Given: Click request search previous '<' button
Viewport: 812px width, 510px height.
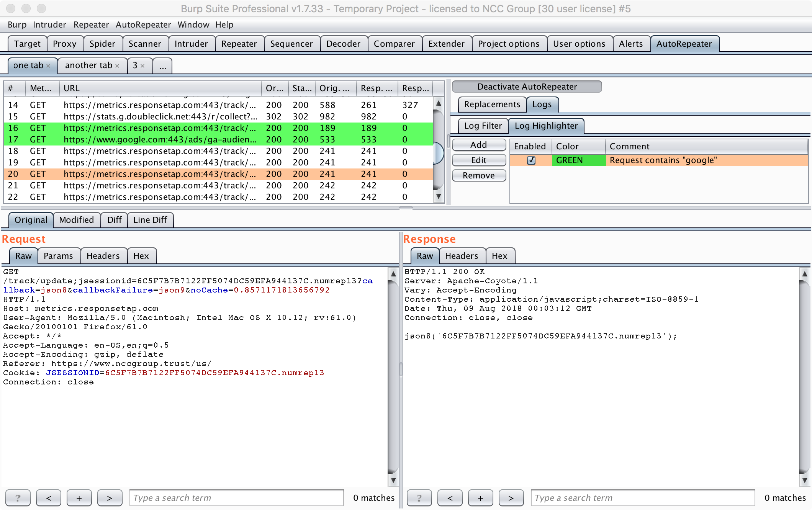Looking at the screenshot, I should 49,498.
